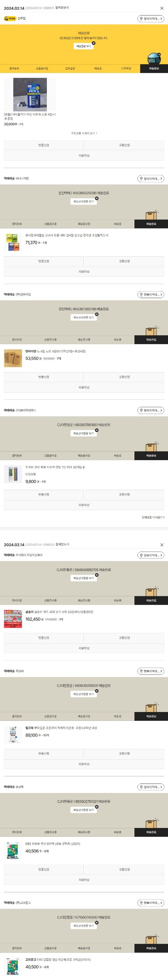Expand 전체상품 다시담기 link
This screenshot has width=168, height=980.
coord(153,517)
